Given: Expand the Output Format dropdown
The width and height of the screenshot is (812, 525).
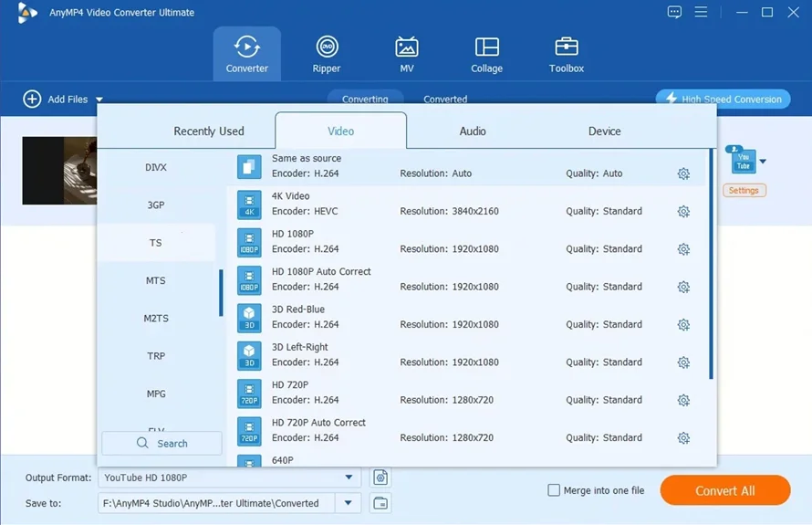Looking at the screenshot, I should pyautogui.click(x=349, y=478).
